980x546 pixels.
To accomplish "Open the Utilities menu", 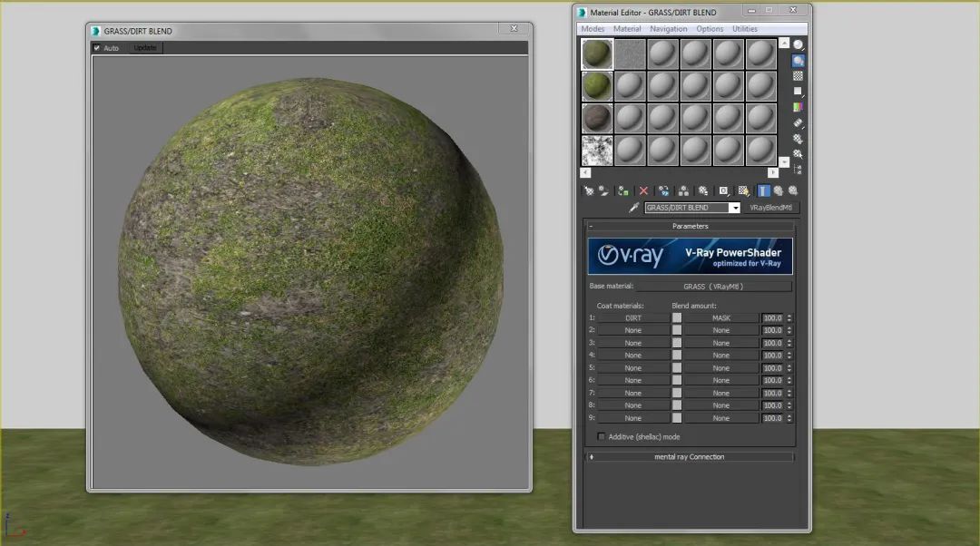I will click(x=745, y=29).
